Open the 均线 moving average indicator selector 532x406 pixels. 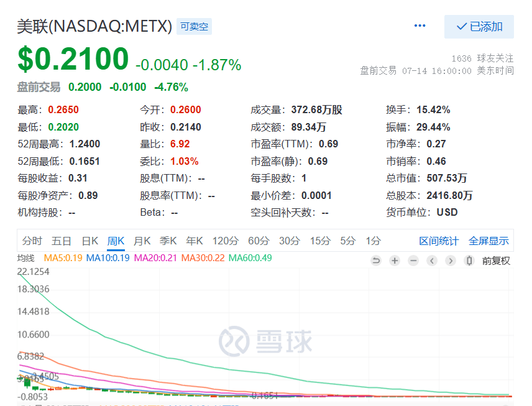[x=26, y=257]
